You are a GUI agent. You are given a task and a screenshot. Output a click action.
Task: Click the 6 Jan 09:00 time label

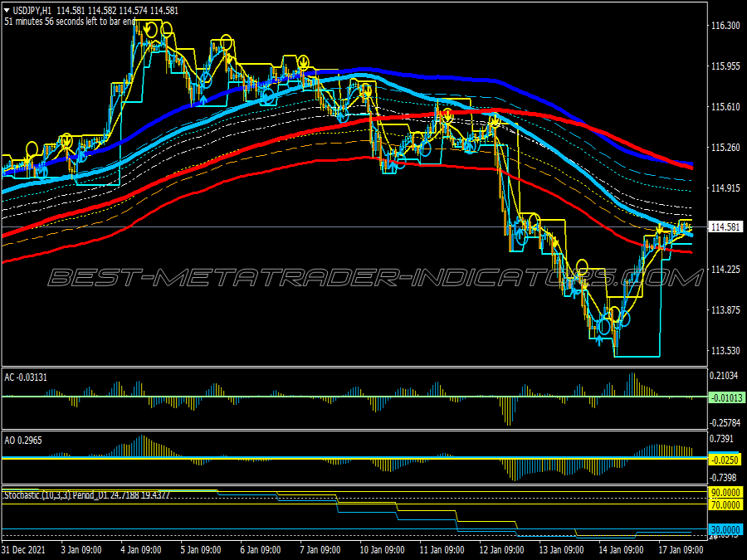tap(261, 549)
